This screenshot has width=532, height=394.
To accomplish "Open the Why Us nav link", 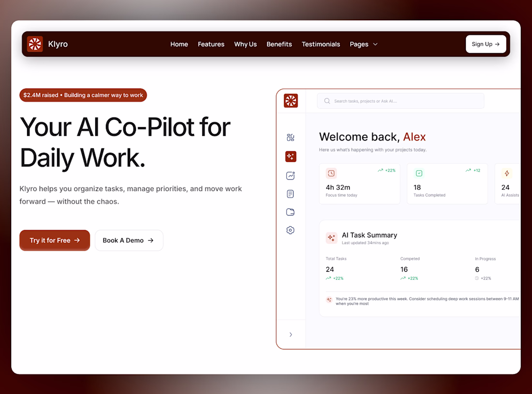I will tap(245, 44).
